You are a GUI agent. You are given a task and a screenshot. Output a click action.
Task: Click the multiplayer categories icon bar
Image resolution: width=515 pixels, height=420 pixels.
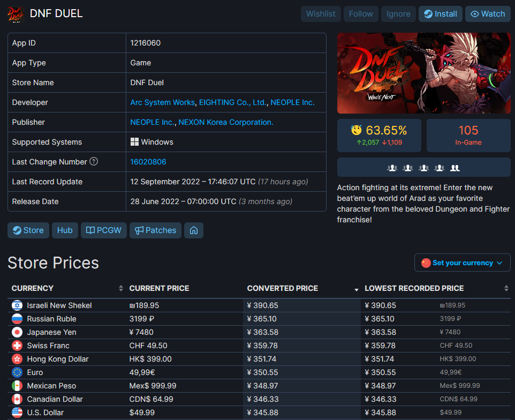pos(423,167)
